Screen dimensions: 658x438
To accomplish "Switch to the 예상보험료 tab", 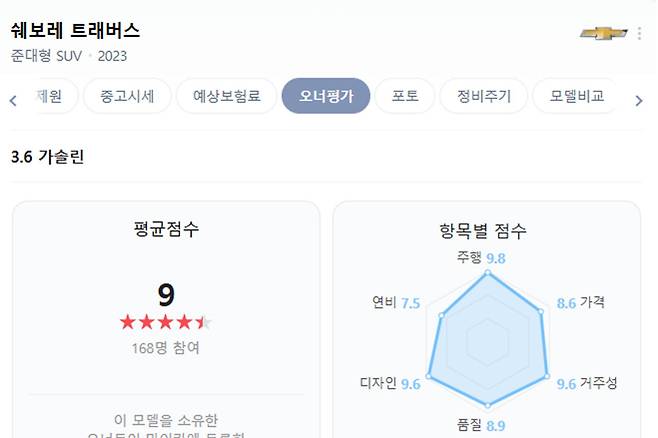I will pos(226,97).
